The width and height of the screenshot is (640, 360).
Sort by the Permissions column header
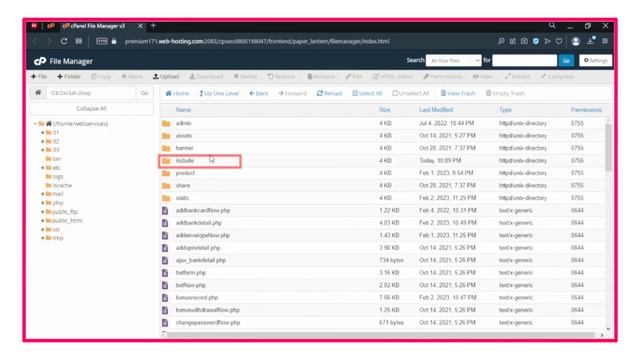(586, 110)
